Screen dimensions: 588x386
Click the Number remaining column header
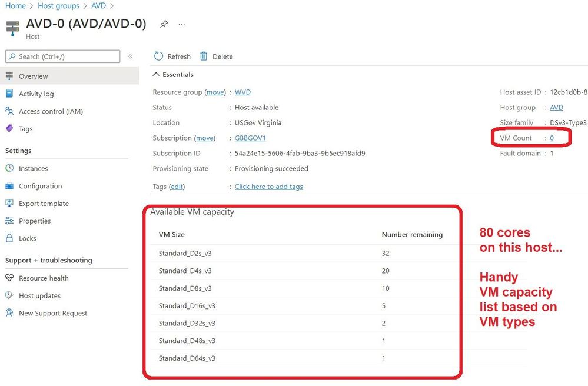coord(412,235)
